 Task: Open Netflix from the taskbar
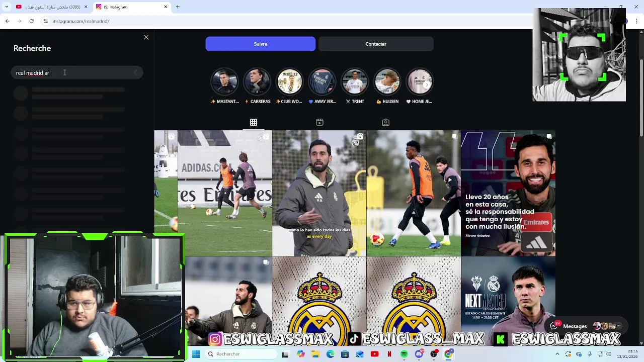point(389,354)
